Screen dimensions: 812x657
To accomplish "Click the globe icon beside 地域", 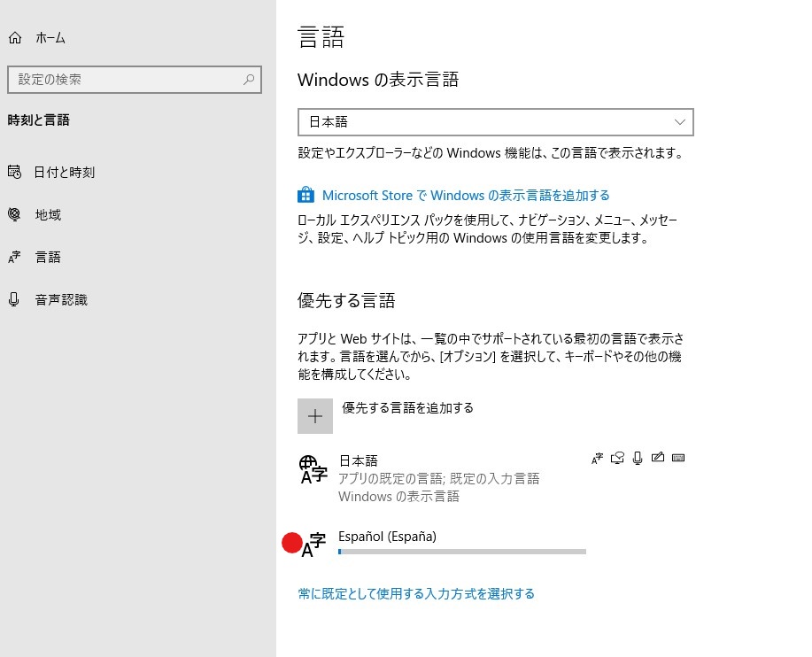I will tap(14, 213).
